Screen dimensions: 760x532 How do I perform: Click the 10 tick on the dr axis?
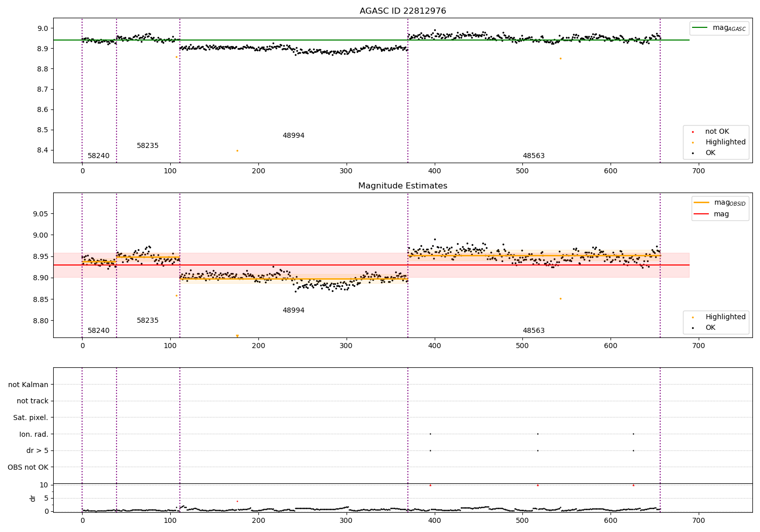[44, 485]
